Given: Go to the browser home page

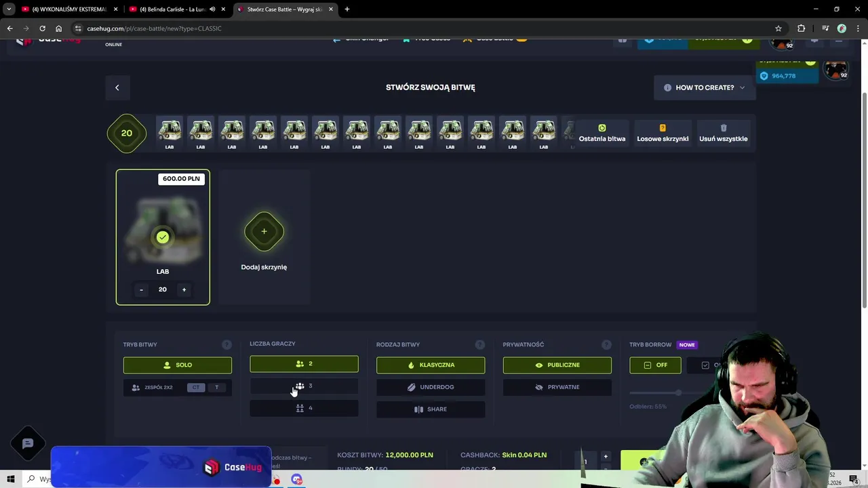Looking at the screenshot, I should (x=58, y=28).
